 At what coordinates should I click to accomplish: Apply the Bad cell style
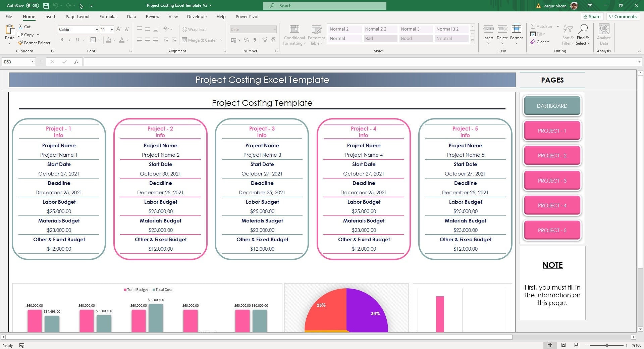tap(380, 39)
